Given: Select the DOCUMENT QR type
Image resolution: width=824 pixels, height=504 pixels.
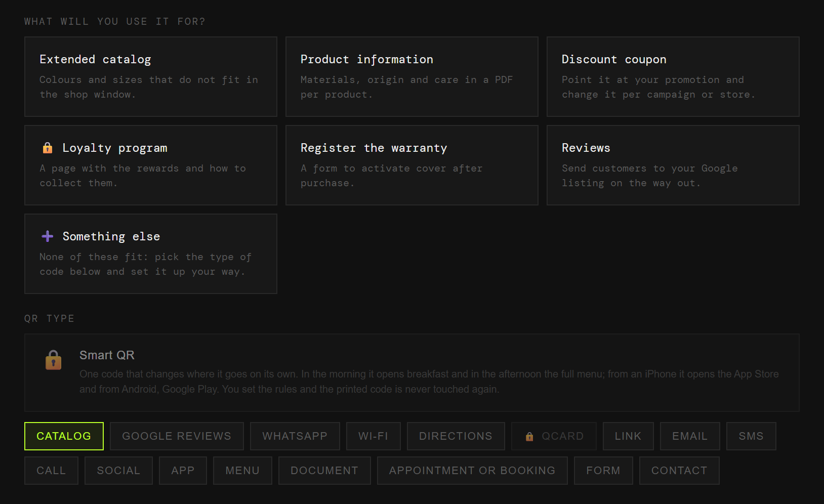Looking at the screenshot, I should (324, 471).
